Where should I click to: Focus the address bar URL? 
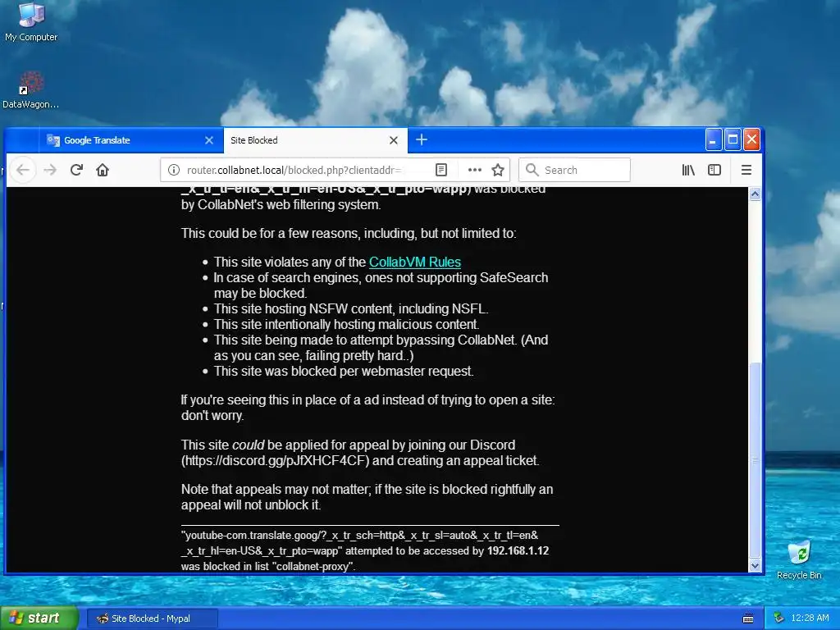(294, 170)
